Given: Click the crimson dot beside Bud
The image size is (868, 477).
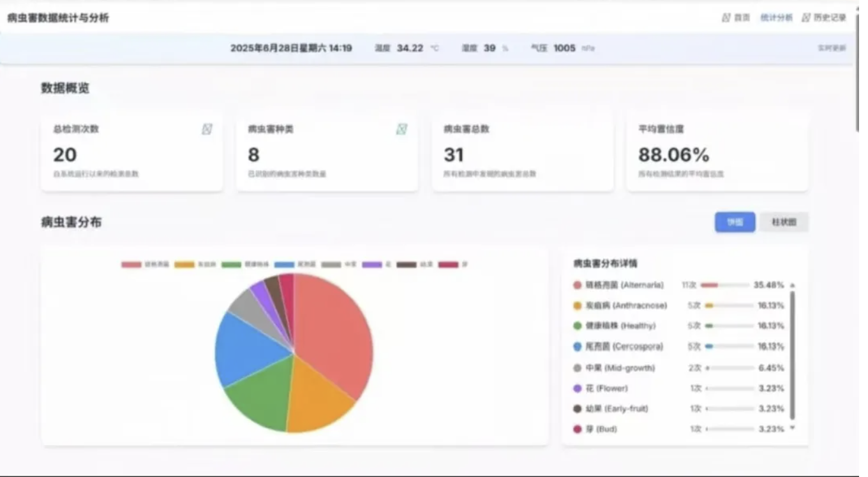Looking at the screenshot, I should coord(578,429).
